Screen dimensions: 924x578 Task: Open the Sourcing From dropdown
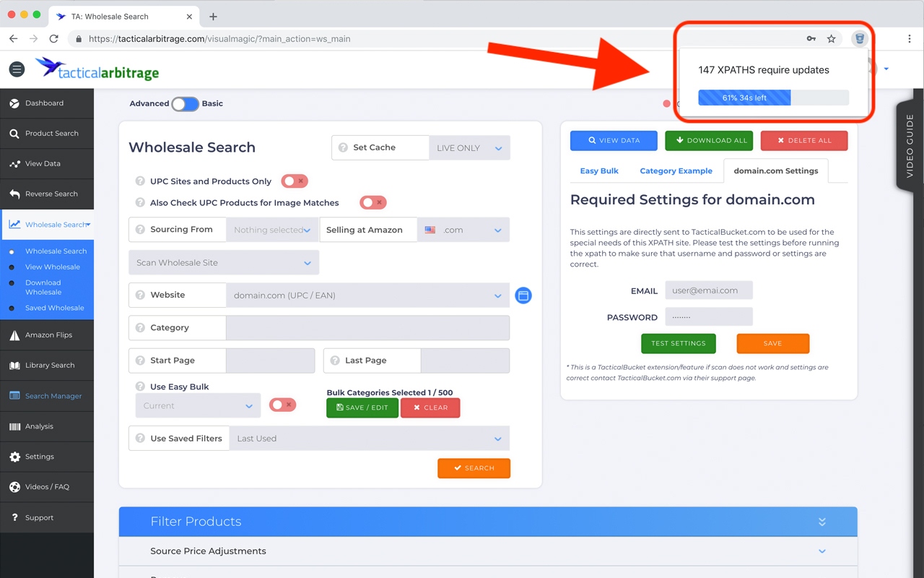(271, 230)
